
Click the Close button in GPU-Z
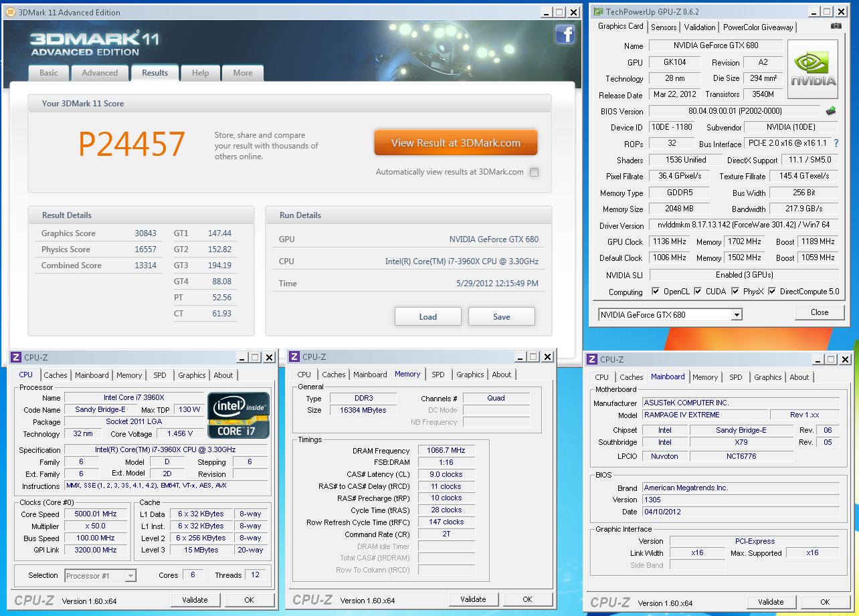(x=820, y=312)
